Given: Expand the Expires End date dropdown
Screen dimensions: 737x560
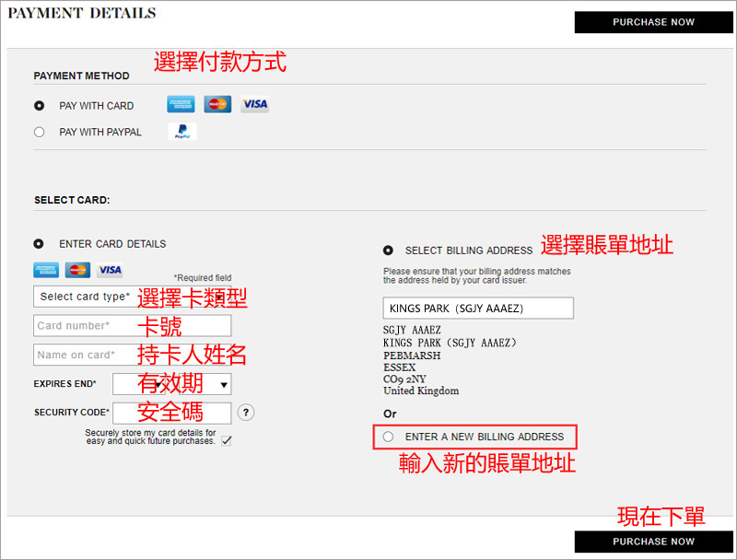Looking at the screenshot, I should (172, 383).
